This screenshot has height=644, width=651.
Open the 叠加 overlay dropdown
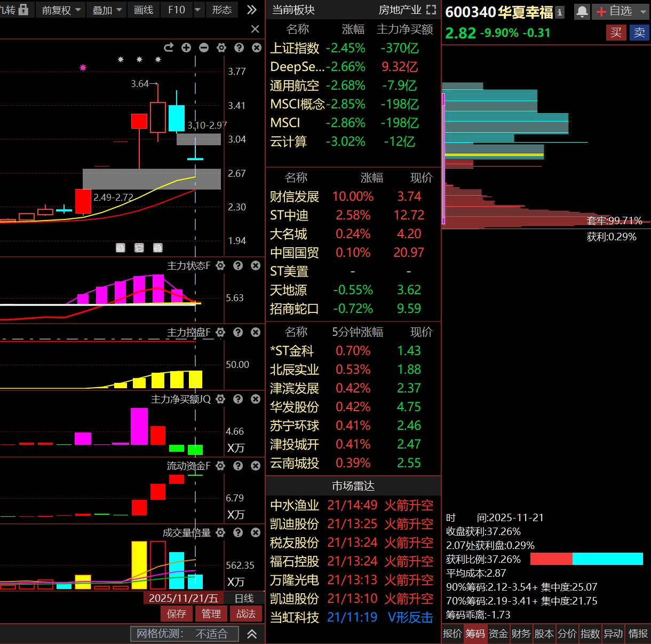(107, 10)
